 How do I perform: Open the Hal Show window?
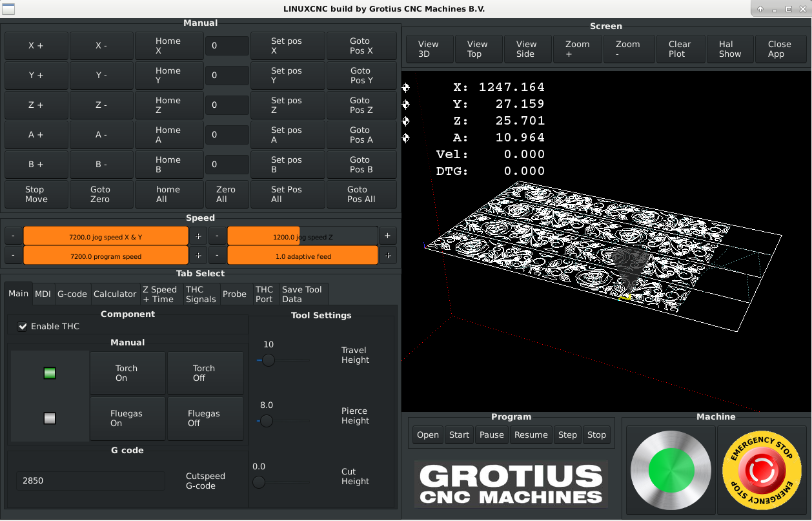[x=730, y=49]
